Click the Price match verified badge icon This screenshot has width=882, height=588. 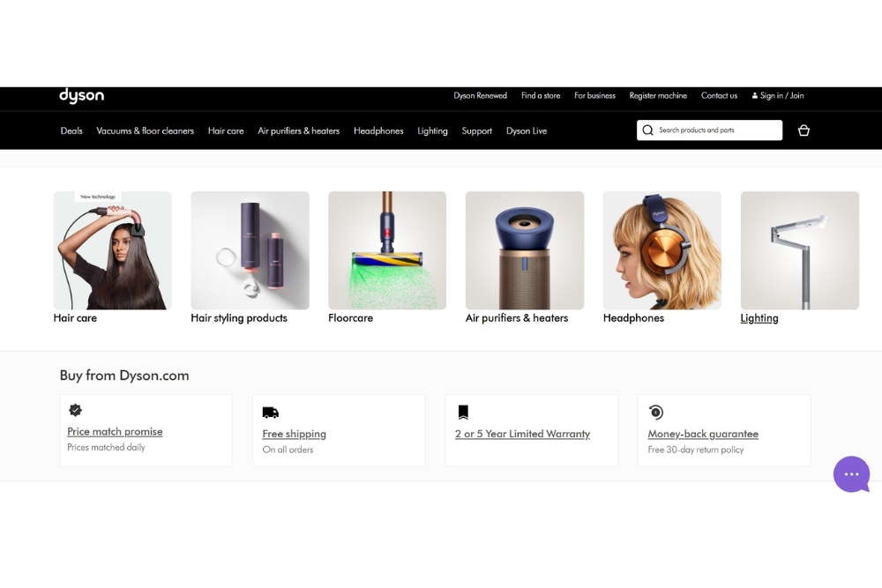[x=75, y=410]
